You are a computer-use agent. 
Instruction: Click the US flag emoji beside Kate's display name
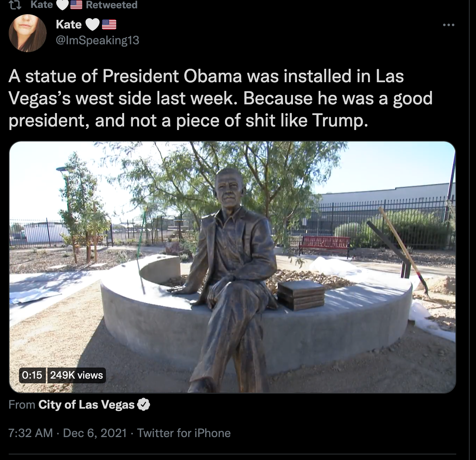[110, 25]
